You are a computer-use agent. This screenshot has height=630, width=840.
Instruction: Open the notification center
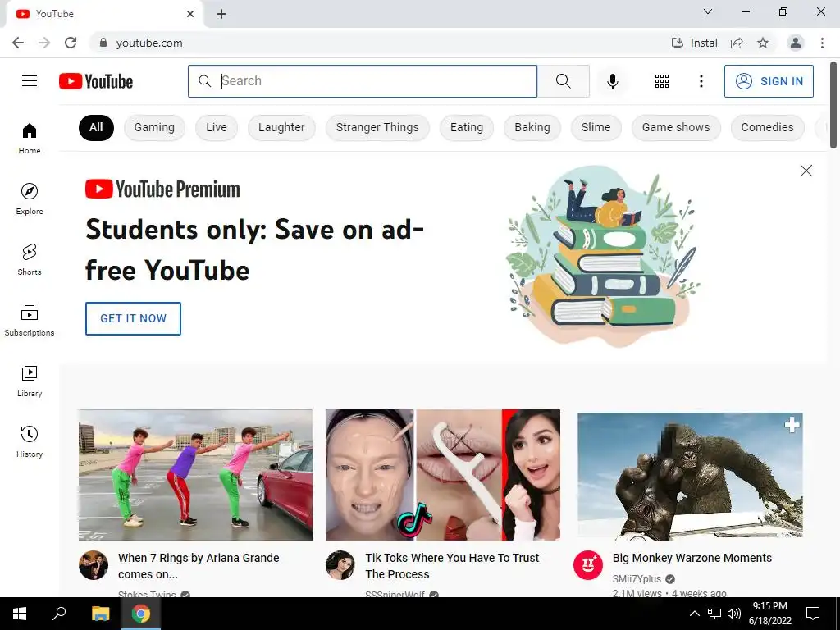pyautogui.click(x=813, y=614)
